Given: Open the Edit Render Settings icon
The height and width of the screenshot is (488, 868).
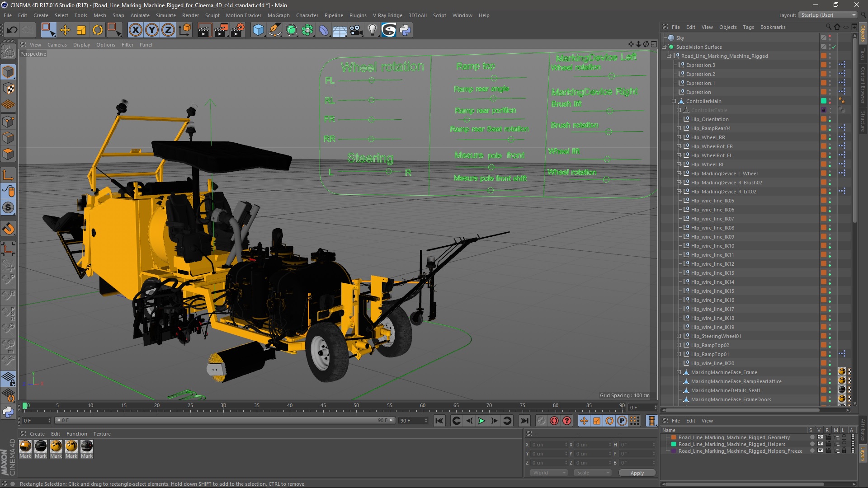Looking at the screenshot, I should pos(237,30).
